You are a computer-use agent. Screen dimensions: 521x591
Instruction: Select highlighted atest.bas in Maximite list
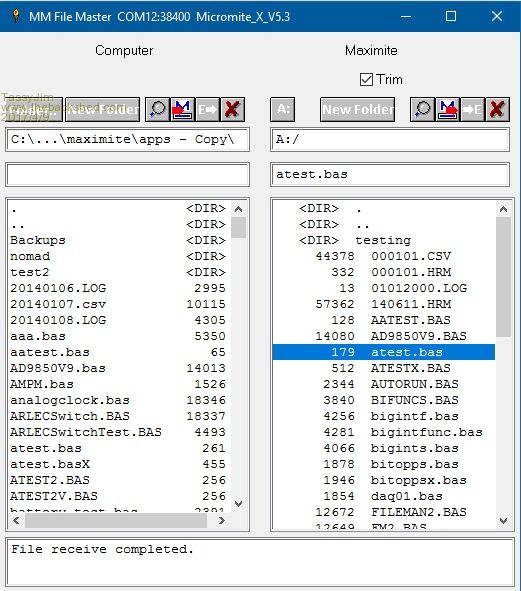click(x=384, y=352)
